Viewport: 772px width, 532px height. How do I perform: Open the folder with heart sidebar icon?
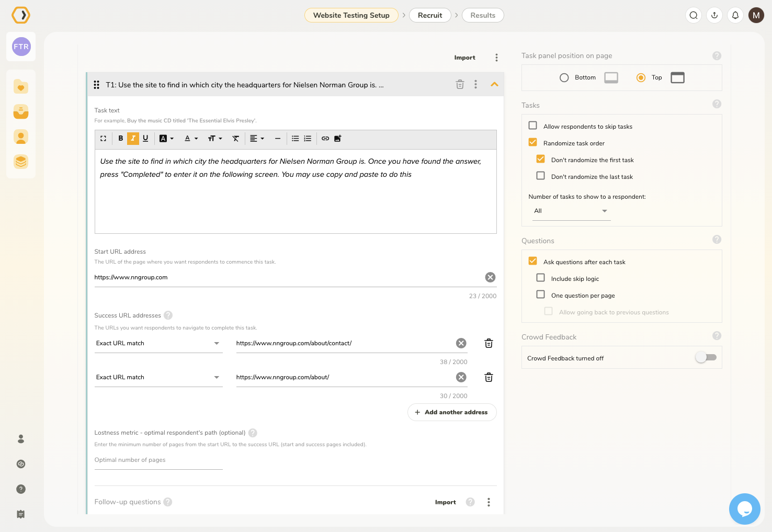[x=21, y=86]
